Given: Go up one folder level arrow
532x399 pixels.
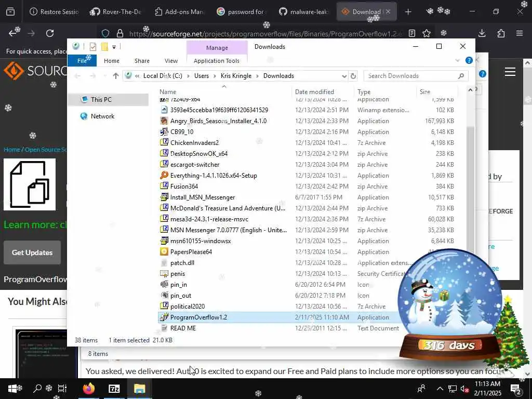Looking at the screenshot, I should point(116,76).
